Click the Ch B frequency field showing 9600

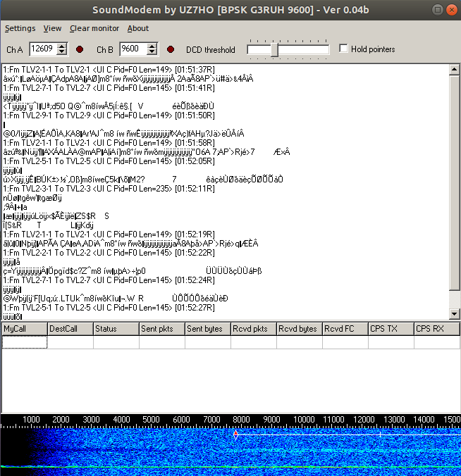tap(133, 49)
